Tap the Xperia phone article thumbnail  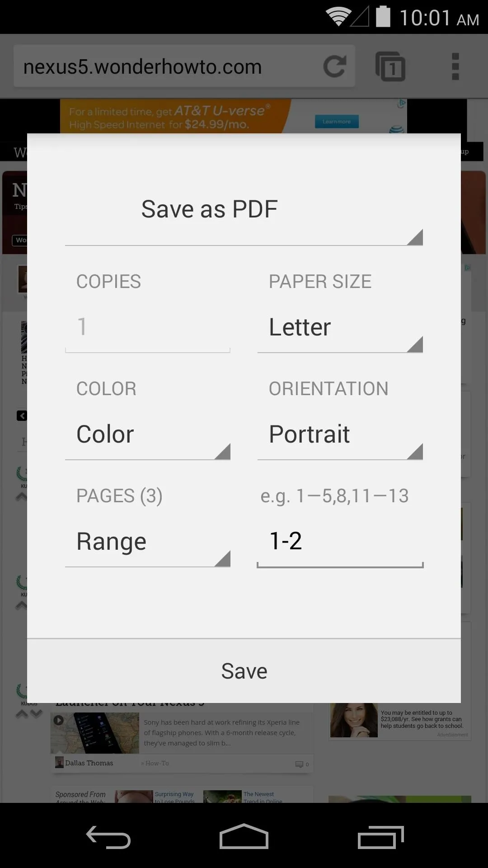95,733
